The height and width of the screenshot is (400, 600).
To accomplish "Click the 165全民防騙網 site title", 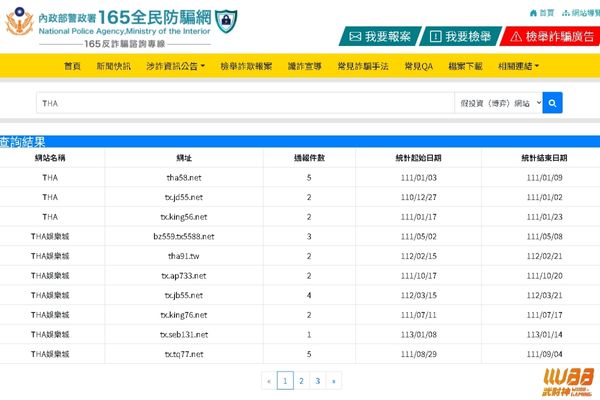I will 155,17.
